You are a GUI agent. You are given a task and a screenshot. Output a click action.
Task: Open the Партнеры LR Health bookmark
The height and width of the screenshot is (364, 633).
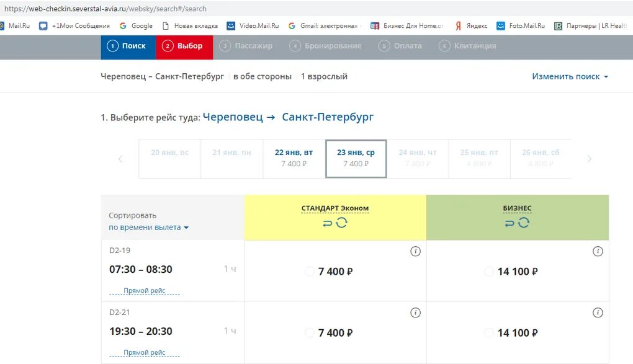pyautogui.click(x=591, y=26)
